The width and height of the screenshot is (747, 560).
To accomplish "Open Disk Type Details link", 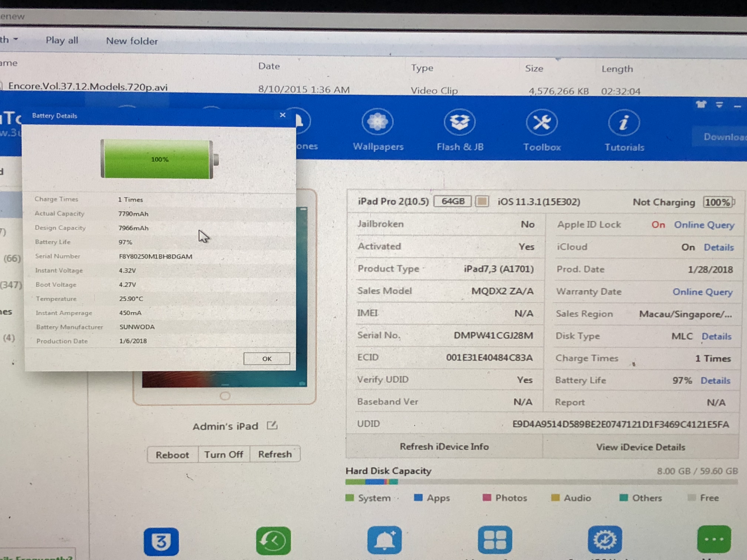I will tap(716, 336).
